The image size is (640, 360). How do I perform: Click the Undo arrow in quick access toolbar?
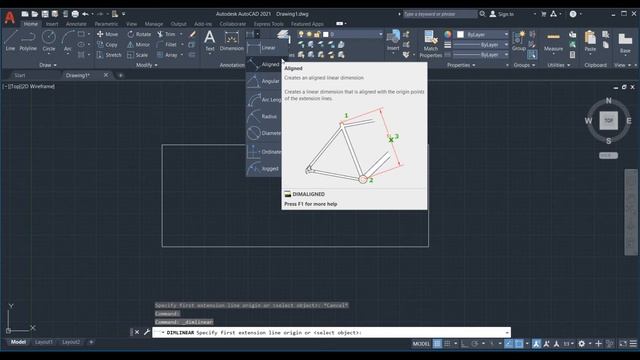85,14
